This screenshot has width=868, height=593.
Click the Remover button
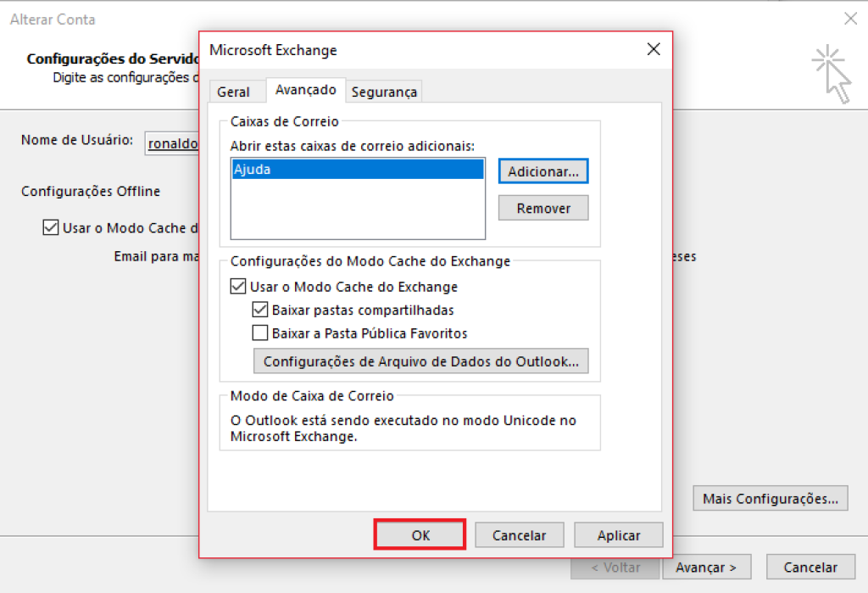tap(543, 208)
